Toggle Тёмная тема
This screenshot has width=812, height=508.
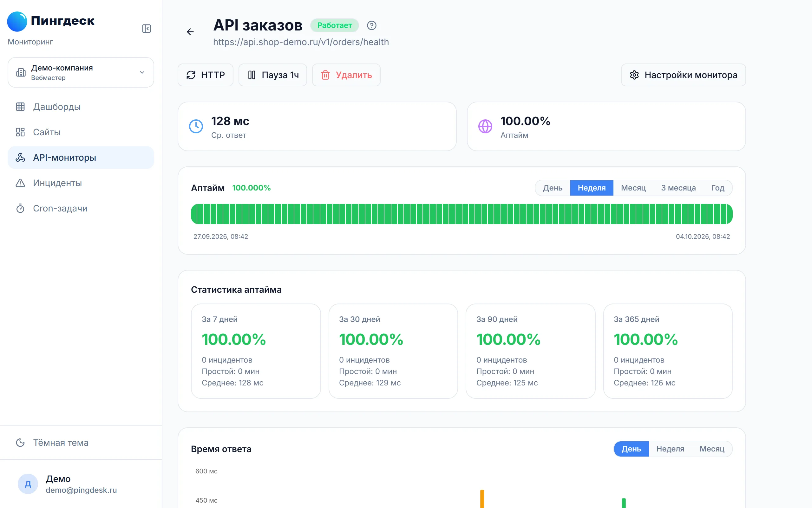[x=81, y=443]
